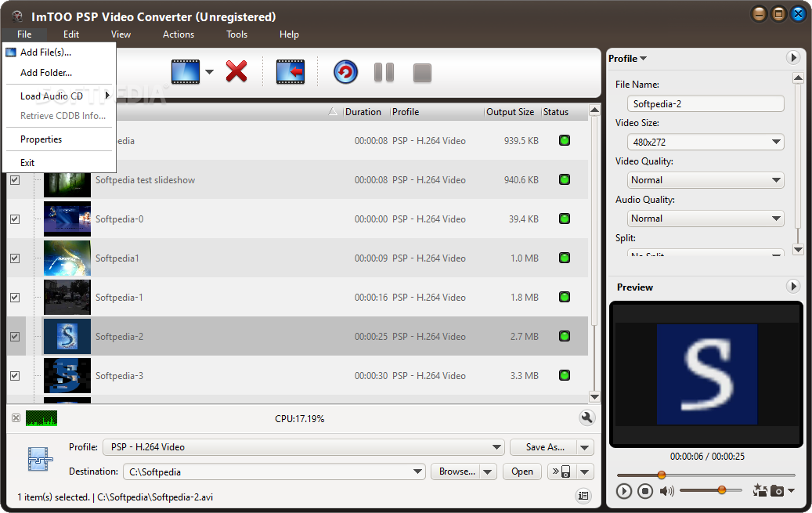
Task: Open the Help menu
Action: [289, 34]
